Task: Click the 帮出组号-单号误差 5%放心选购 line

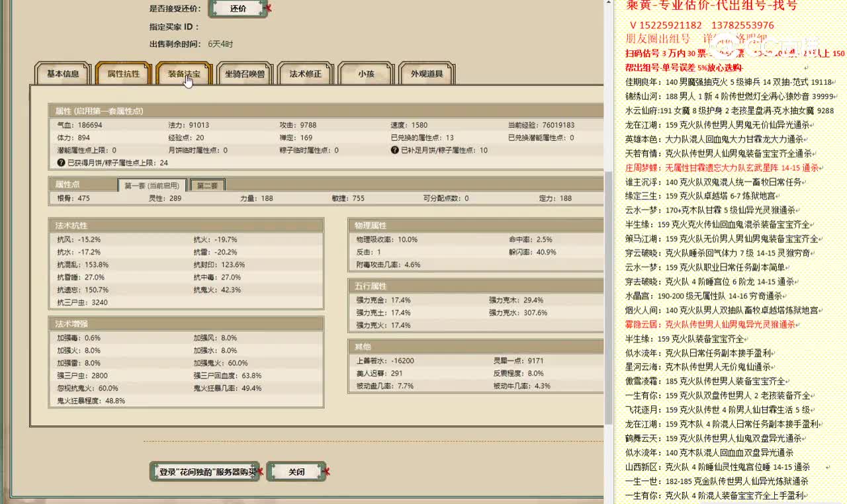Action: pyautogui.click(x=684, y=68)
